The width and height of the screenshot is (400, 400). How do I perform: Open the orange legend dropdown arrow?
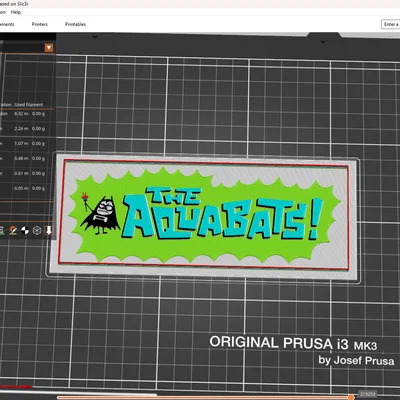coord(49,48)
